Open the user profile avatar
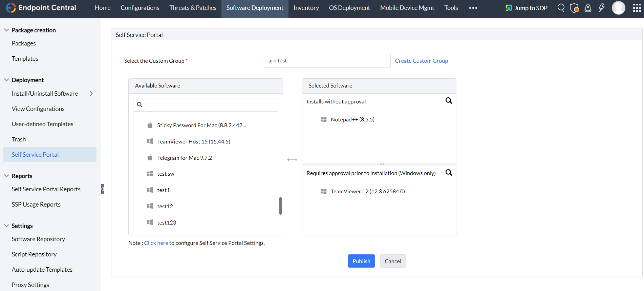The image size is (644, 291). 619,8
